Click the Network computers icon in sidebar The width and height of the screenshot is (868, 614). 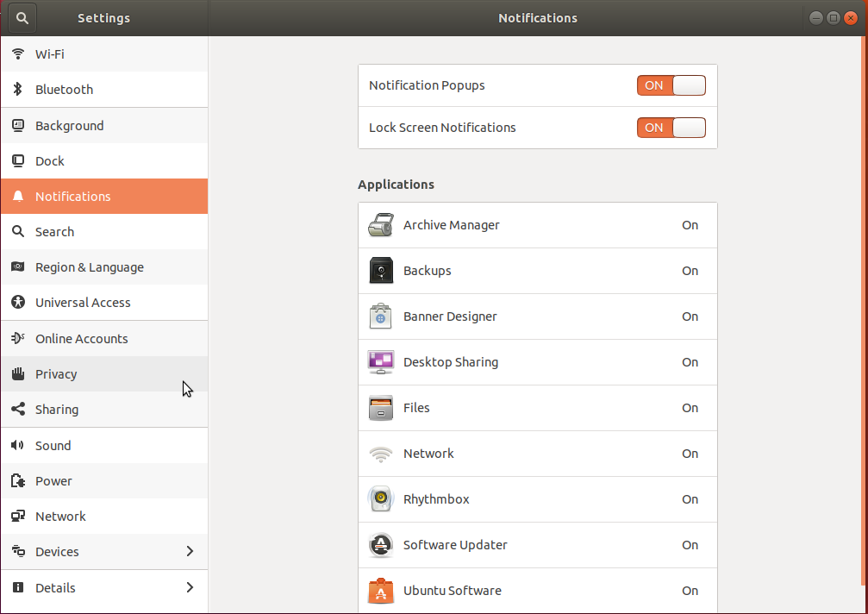click(18, 516)
